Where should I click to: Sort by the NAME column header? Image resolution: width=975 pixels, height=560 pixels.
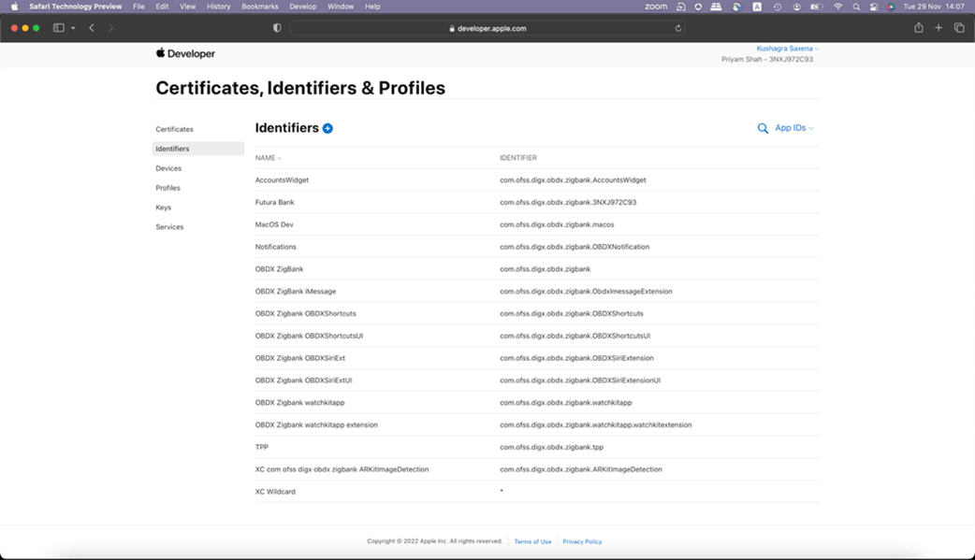(x=266, y=158)
